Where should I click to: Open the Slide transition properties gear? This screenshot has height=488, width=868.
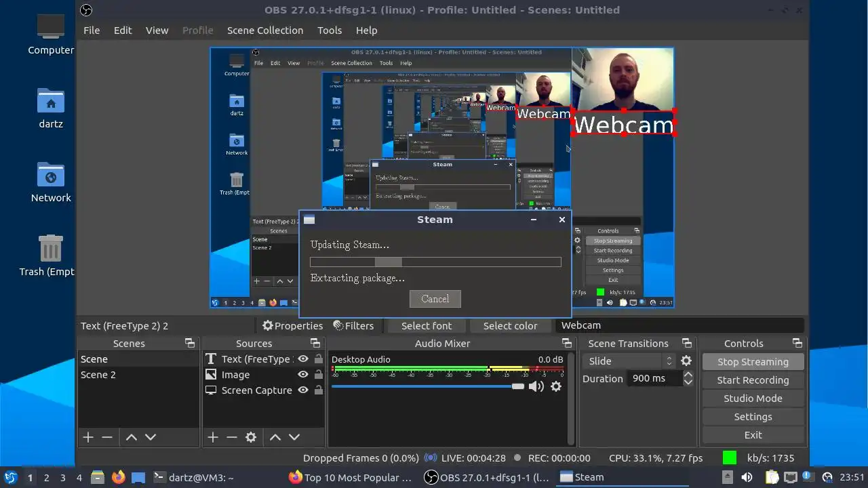point(686,361)
